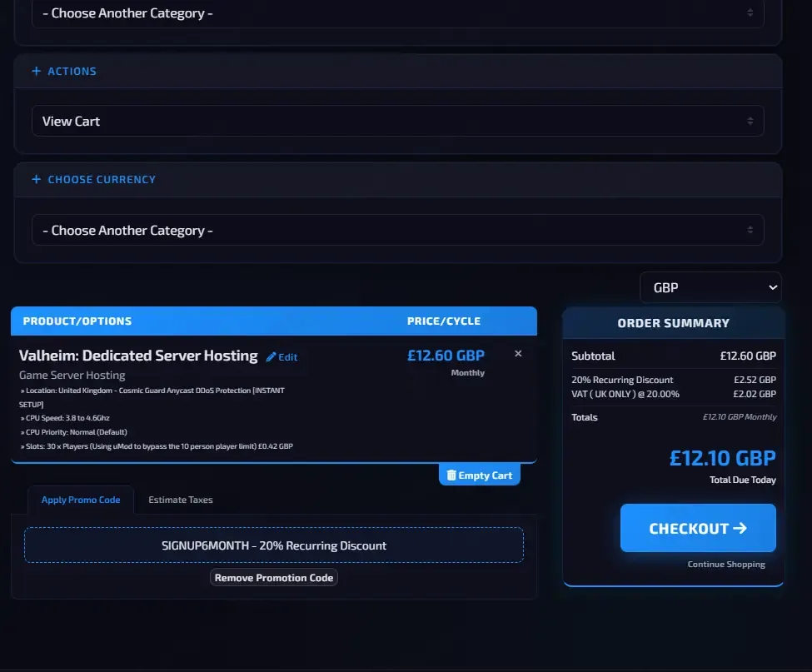Open the GBP currency selector
This screenshot has width=812, height=672.
point(710,287)
